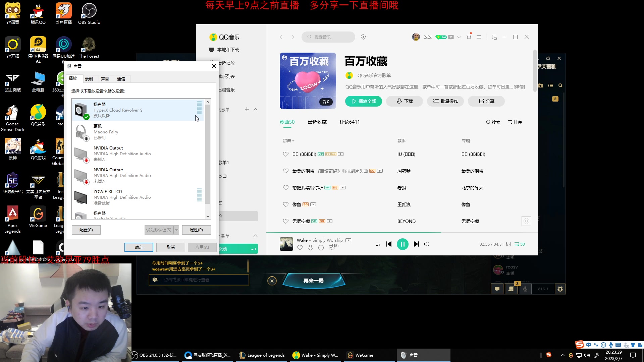The image size is (644, 362).
Task: Collapse the favorited playlists section chevron
Action: 256,236
